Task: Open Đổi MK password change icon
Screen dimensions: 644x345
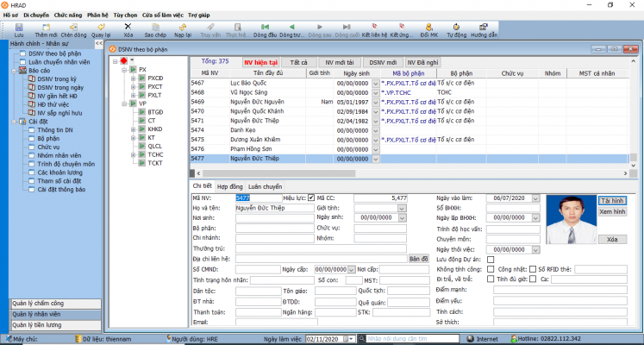Action: 429,27
